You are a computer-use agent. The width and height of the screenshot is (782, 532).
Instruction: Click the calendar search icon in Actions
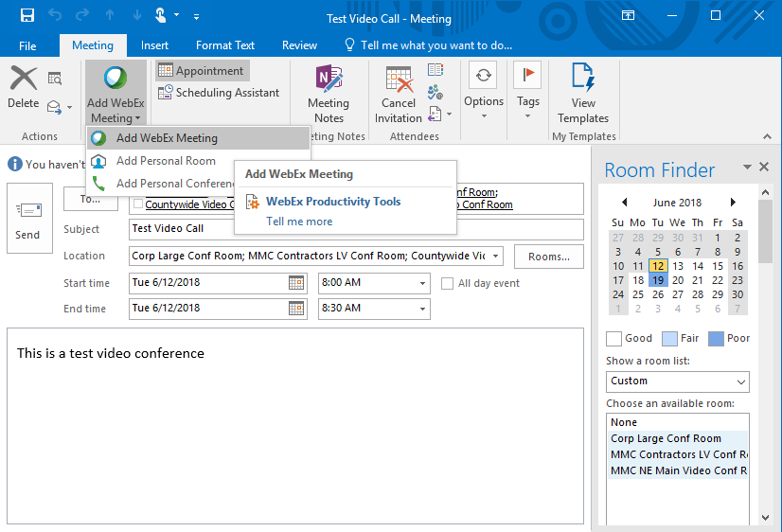pos(54,79)
